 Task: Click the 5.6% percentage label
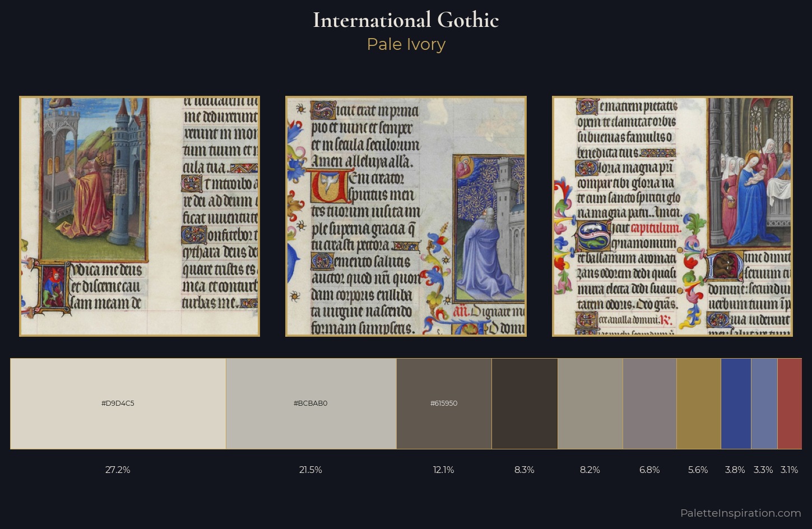pos(698,470)
